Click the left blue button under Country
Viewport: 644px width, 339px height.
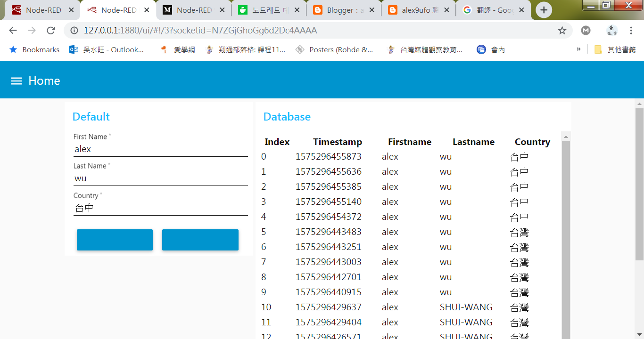coord(114,240)
